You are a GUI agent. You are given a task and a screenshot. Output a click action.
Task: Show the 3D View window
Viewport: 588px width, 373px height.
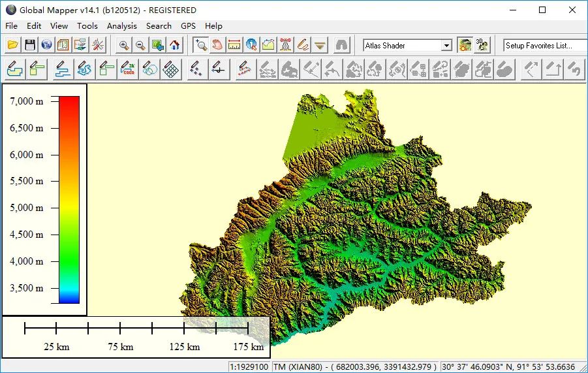click(482, 46)
